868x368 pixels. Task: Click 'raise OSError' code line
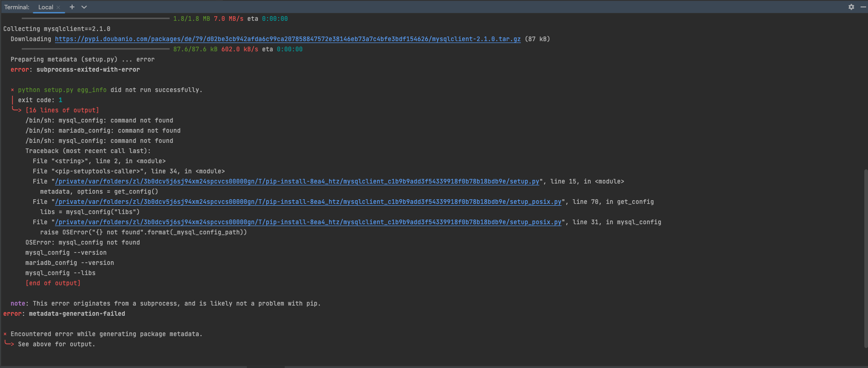(144, 232)
